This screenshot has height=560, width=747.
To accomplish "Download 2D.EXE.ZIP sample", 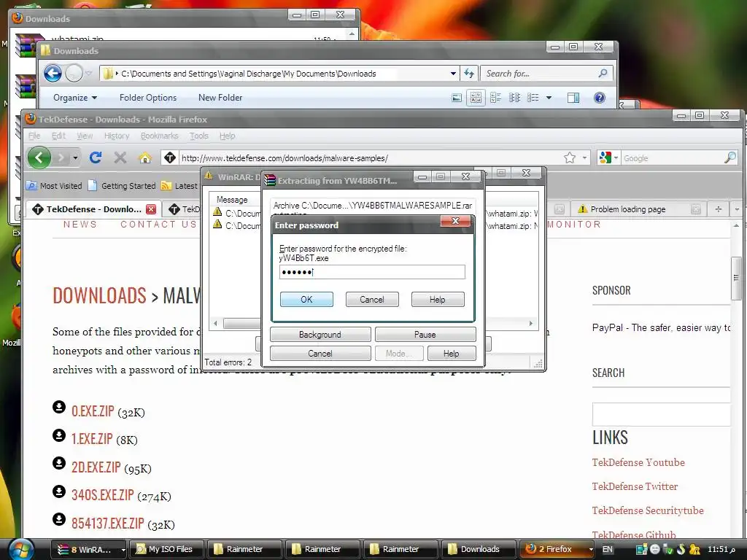I will coord(96,467).
